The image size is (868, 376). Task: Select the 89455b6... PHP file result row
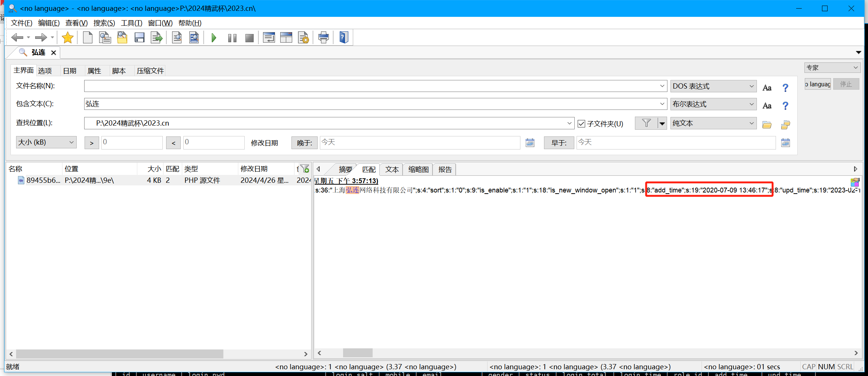159,180
